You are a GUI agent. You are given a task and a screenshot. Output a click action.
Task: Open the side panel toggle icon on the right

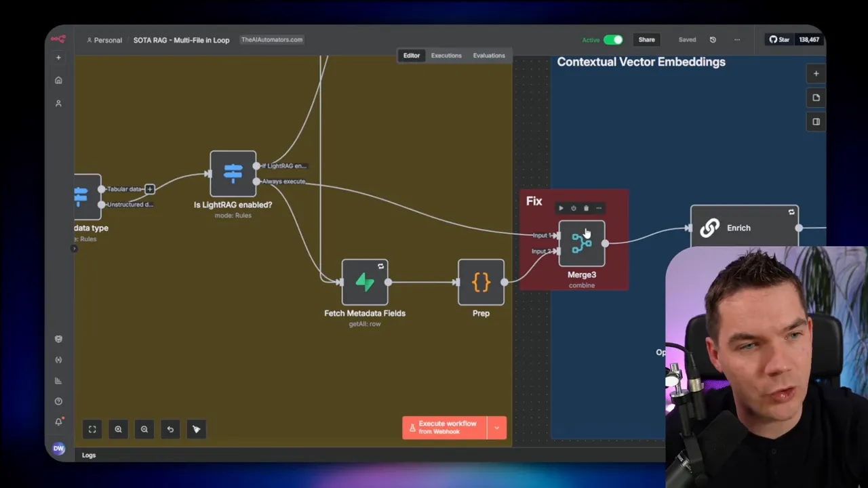click(816, 122)
